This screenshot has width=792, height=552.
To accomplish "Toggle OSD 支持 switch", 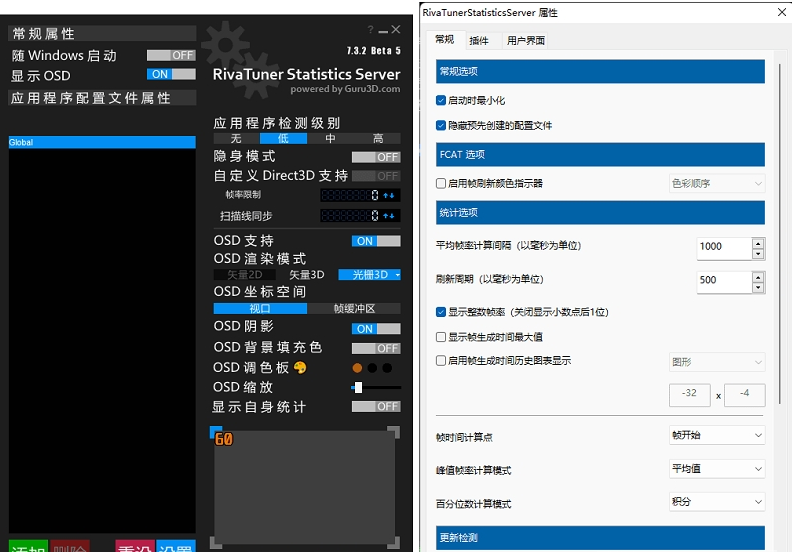I will click(376, 241).
